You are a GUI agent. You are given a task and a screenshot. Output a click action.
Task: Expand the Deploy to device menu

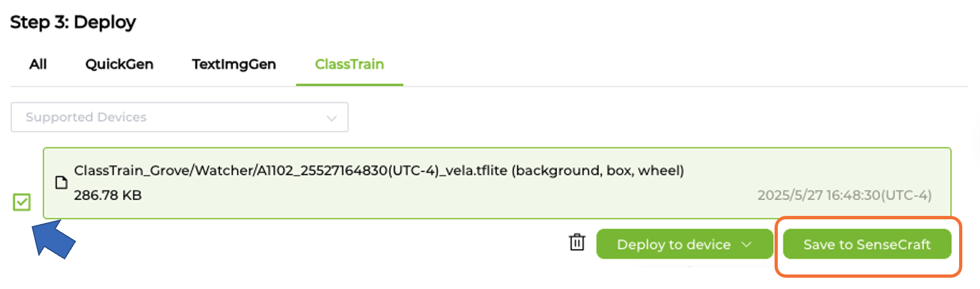point(684,244)
